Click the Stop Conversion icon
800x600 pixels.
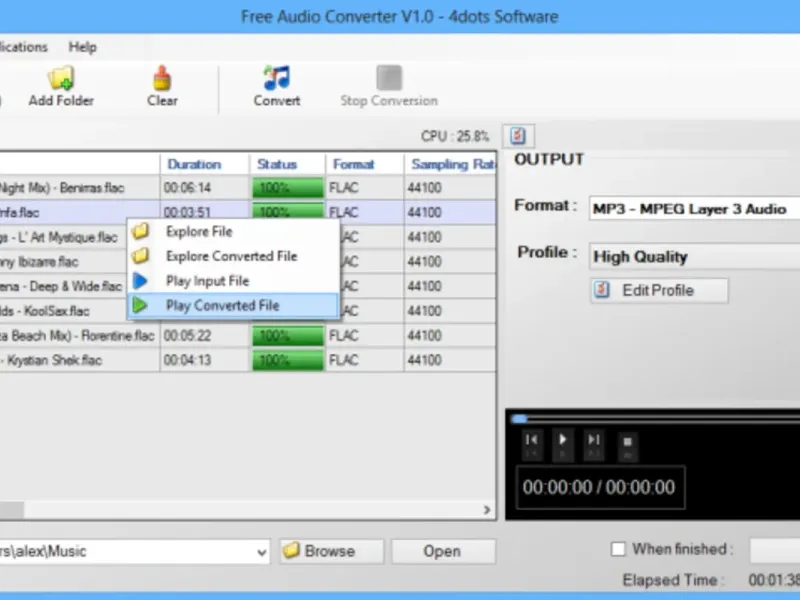click(389, 78)
